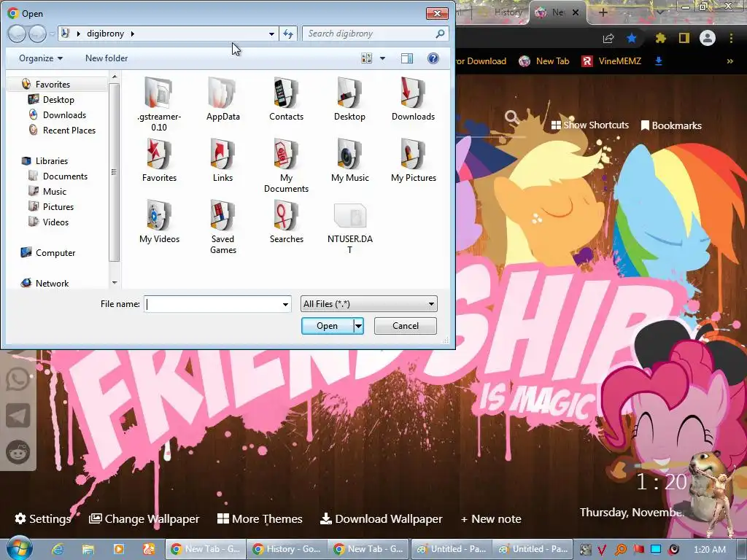Select the Contacts folder icon
The height and width of the screenshot is (560, 747).
click(x=286, y=93)
